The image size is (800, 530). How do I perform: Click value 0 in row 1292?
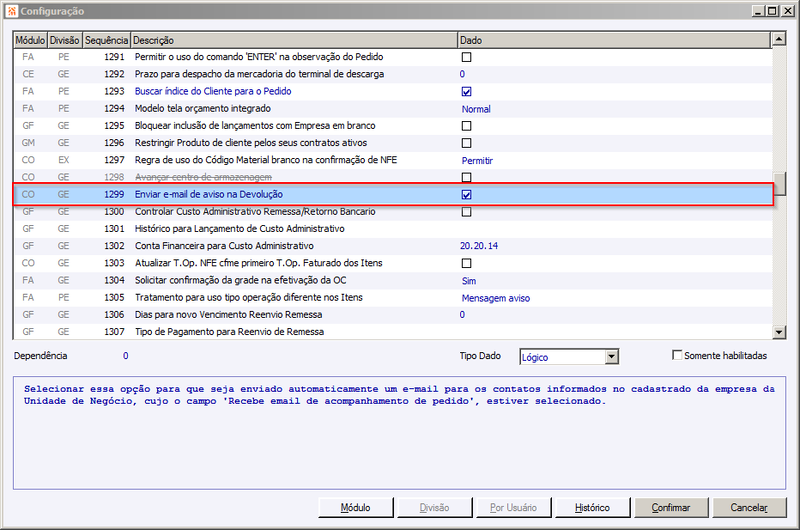[x=462, y=74]
